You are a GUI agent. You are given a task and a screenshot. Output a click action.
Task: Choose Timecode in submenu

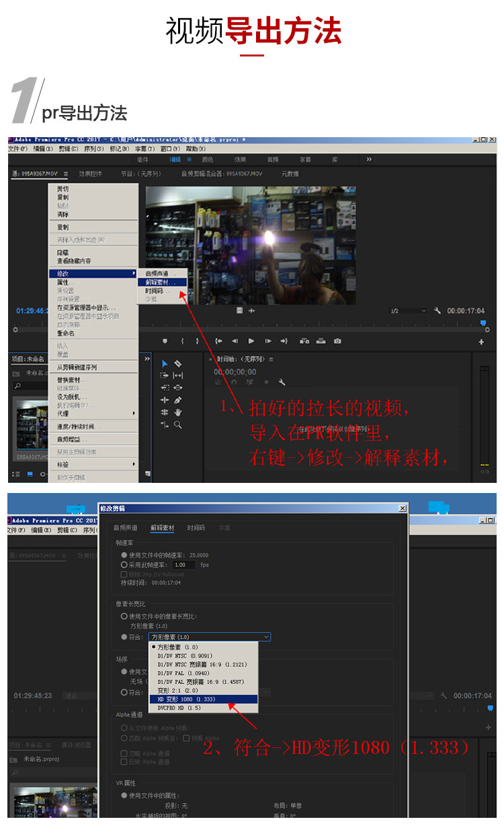pos(161,291)
